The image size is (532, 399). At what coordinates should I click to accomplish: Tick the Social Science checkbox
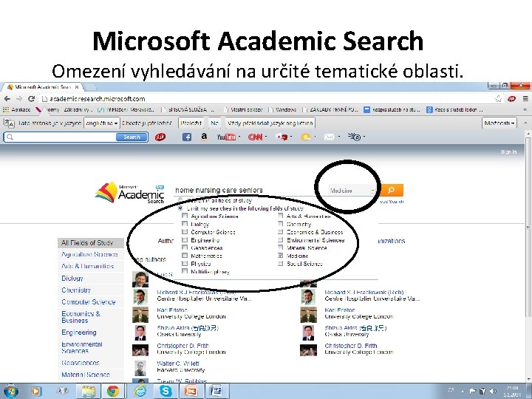[x=281, y=263]
